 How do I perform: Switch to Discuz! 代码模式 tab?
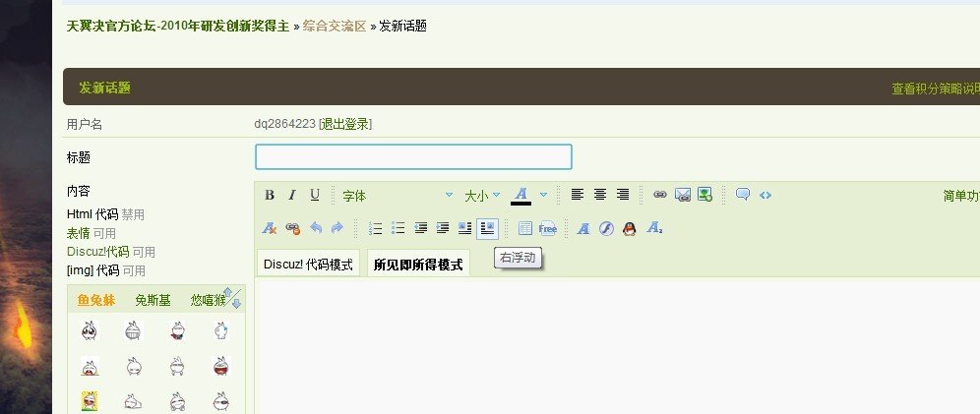[308, 264]
